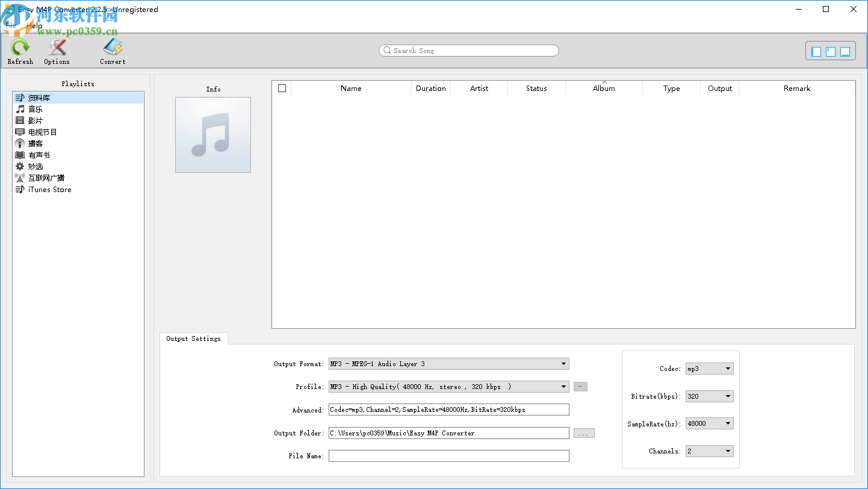Image resolution: width=868 pixels, height=489 pixels.
Task: Open the File menu
Action: coord(10,25)
